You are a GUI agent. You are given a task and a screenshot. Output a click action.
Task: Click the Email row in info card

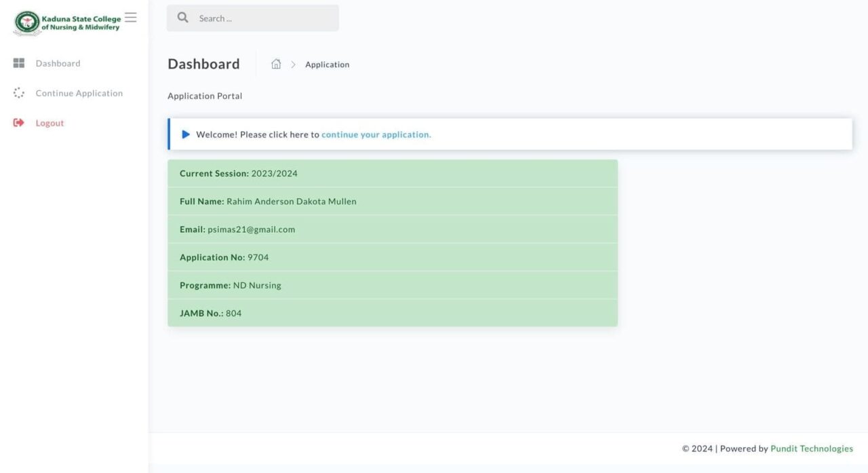392,229
